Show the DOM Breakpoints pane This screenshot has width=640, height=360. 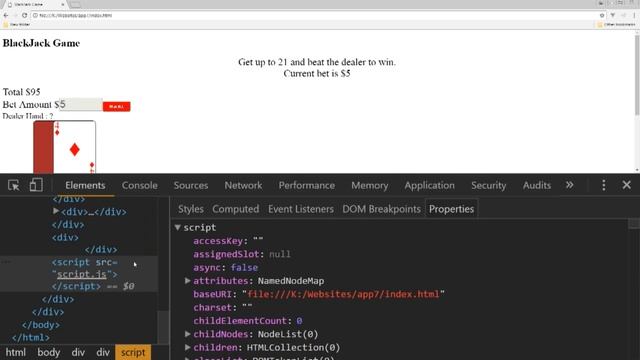coord(381,209)
